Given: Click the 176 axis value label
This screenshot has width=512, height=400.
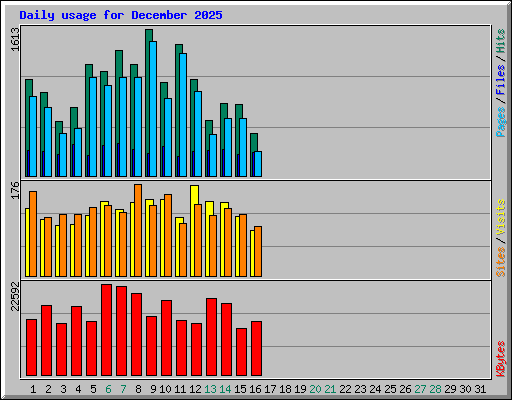Looking at the screenshot, I should [15, 190].
